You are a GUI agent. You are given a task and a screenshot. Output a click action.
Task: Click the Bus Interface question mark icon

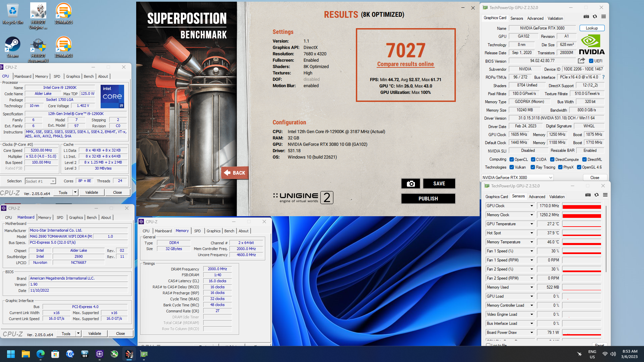603,77
